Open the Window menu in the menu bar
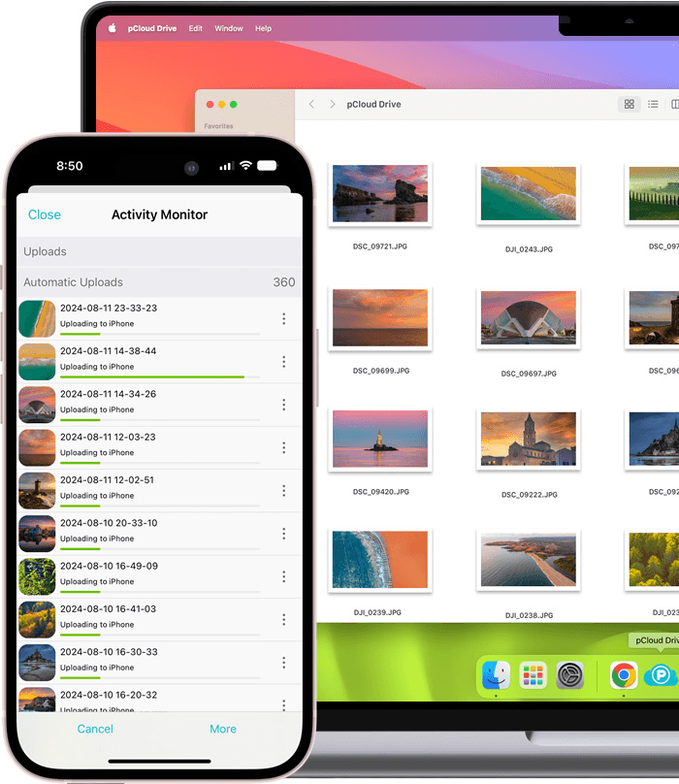The image size is (679, 784). click(229, 29)
